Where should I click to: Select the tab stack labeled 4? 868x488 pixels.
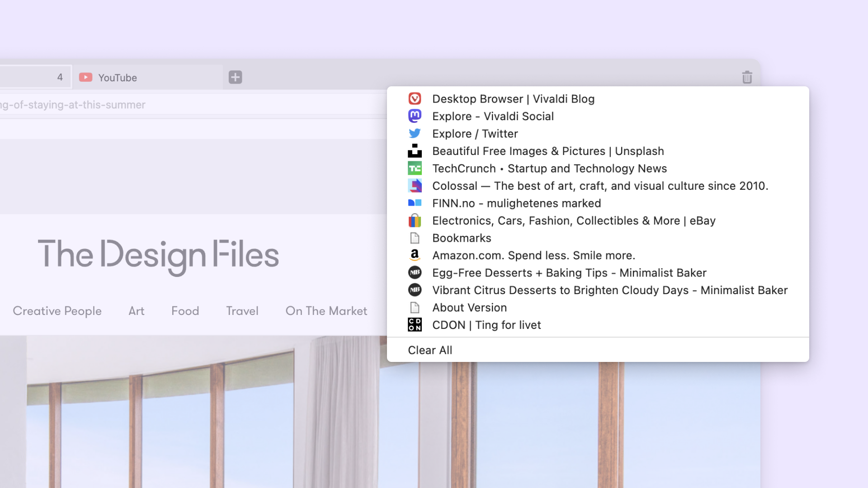tap(35, 77)
